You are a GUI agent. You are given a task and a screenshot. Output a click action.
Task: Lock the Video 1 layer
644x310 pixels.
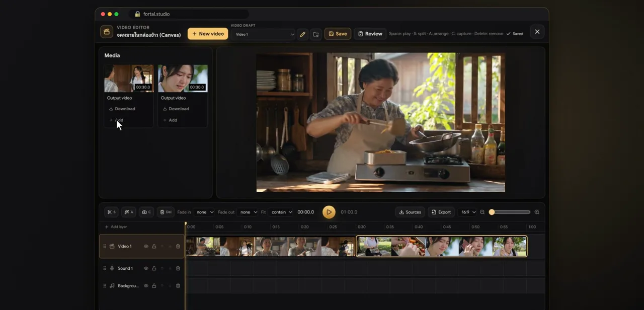pyautogui.click(x=154, y=247)
